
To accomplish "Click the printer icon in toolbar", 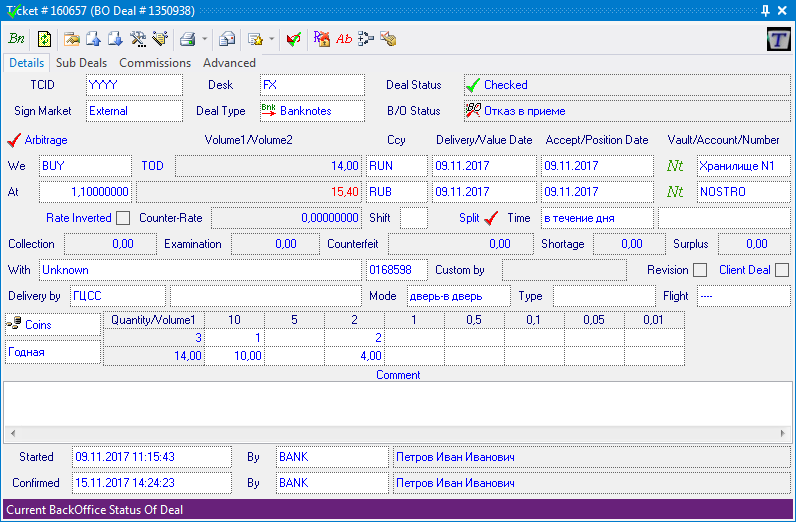I will coord(186,39).
